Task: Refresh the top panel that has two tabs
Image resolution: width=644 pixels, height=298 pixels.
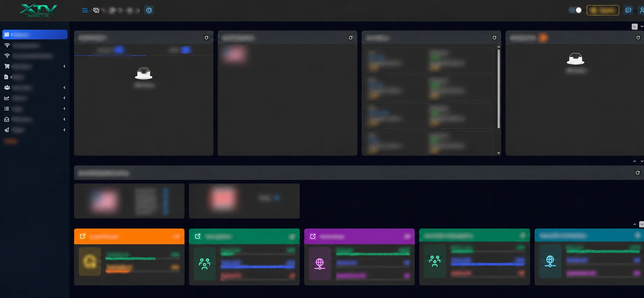Action: point(206,38)
